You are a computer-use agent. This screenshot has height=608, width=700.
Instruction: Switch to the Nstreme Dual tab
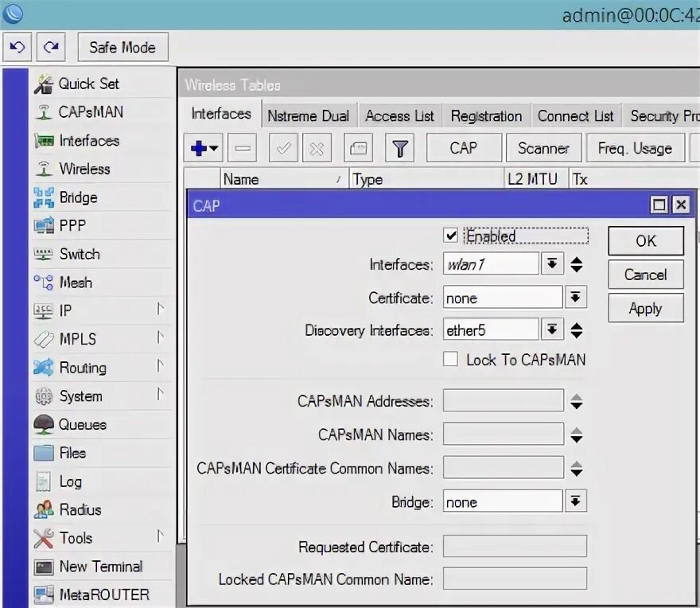308,115
